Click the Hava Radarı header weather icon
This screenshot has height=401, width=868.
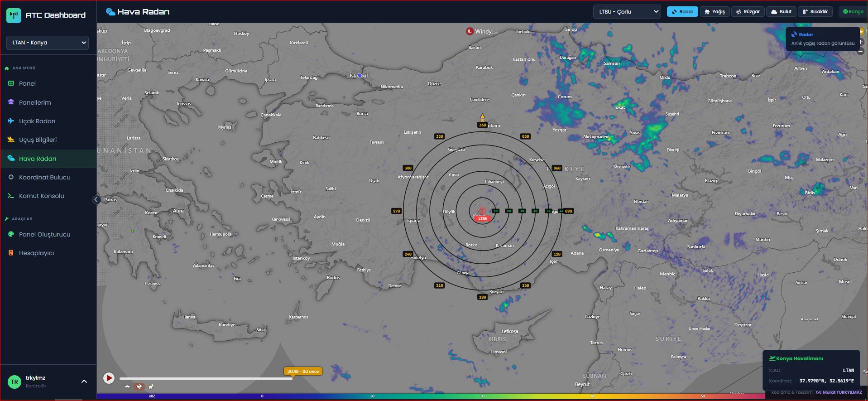110,11
